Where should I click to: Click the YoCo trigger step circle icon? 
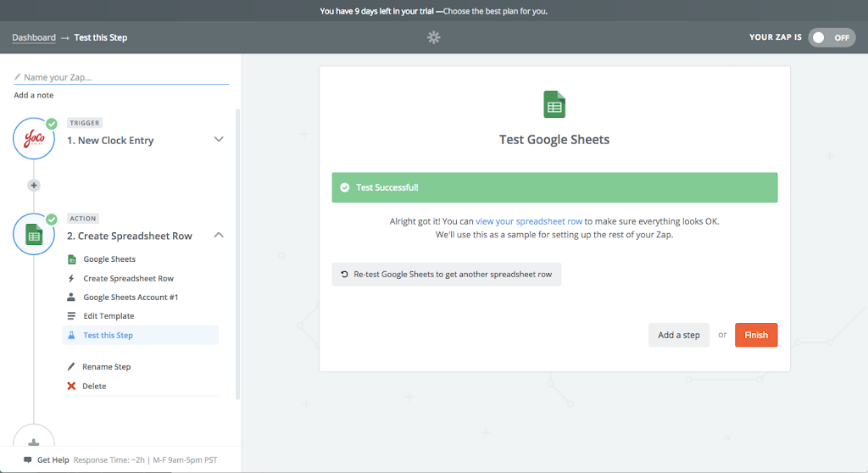(34, 138)
